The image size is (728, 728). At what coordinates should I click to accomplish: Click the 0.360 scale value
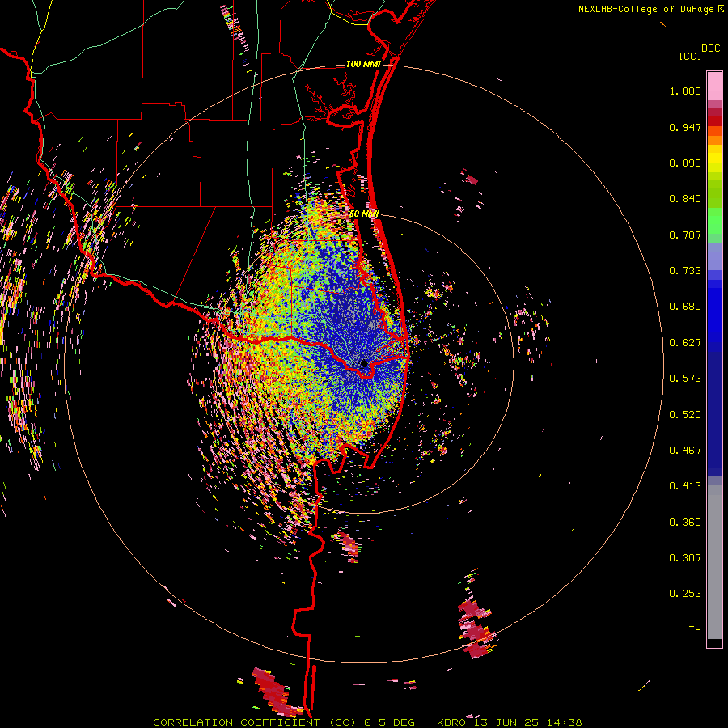(685, 523)
